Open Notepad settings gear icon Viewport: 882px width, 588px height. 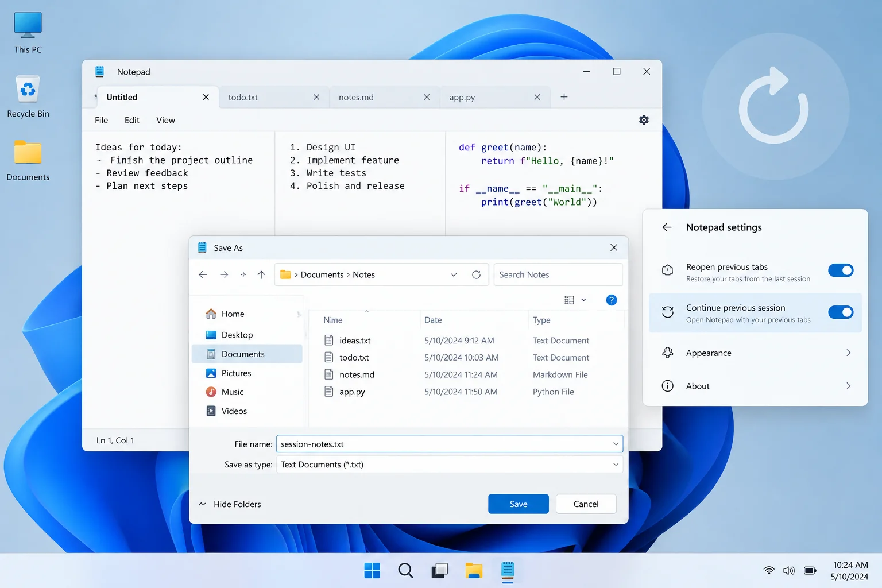coord(644,120)
